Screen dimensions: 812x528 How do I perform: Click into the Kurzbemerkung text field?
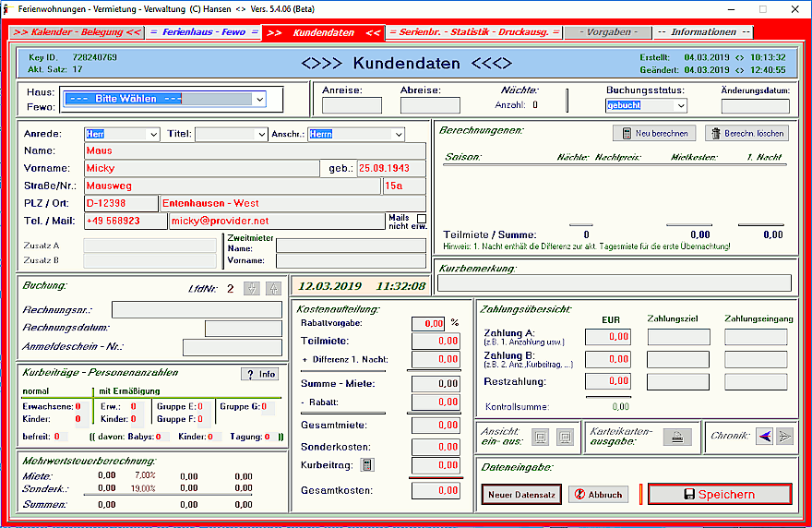point(614,283)
